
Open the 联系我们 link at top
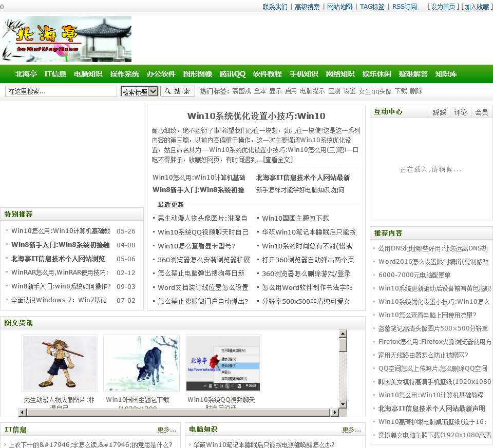[x=275, y=7]
